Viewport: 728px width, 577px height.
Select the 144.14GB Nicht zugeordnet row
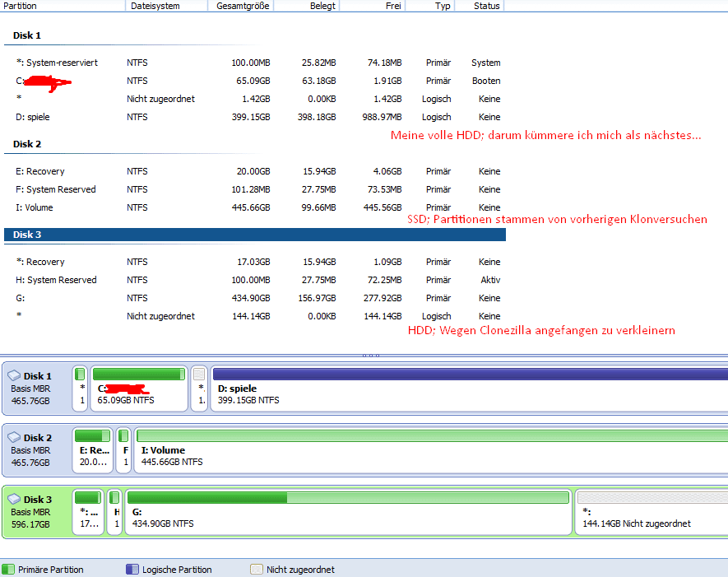tap(254, 316)
